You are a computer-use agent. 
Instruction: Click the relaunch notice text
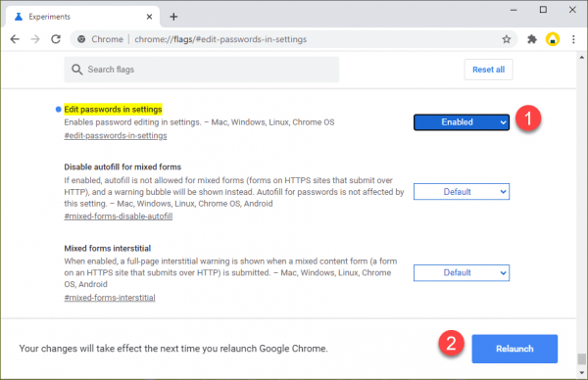pos(173,349)
